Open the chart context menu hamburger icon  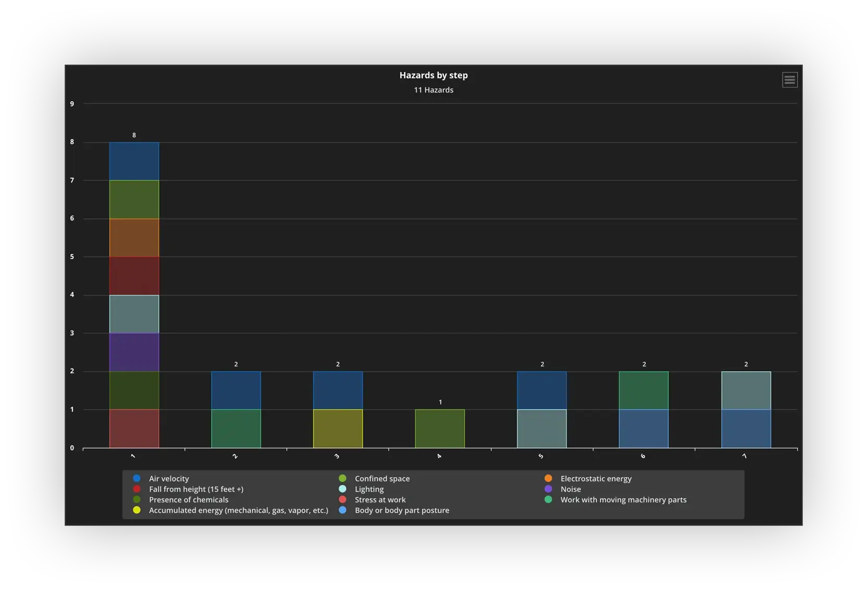(789, 80)
